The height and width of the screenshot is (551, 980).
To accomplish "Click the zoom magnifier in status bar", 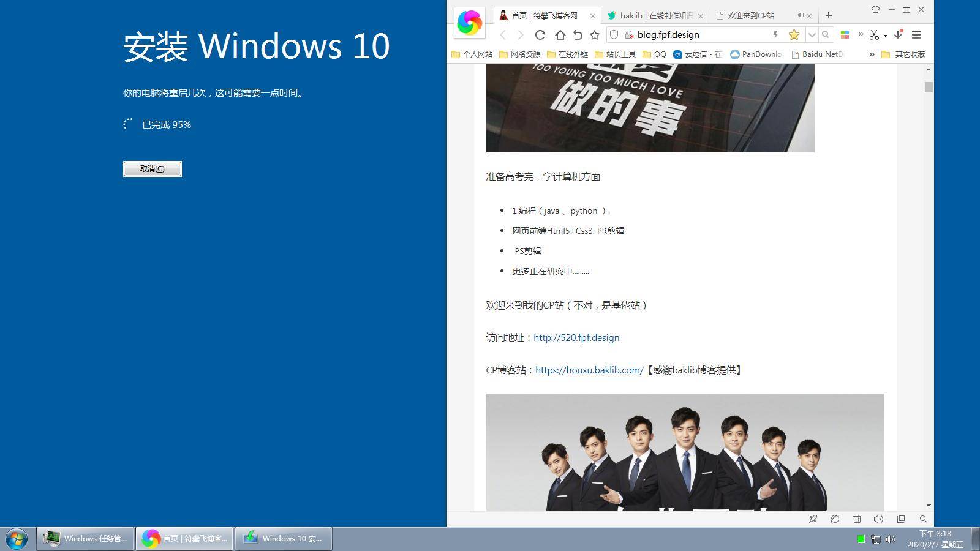I will (x=923, y=519).
